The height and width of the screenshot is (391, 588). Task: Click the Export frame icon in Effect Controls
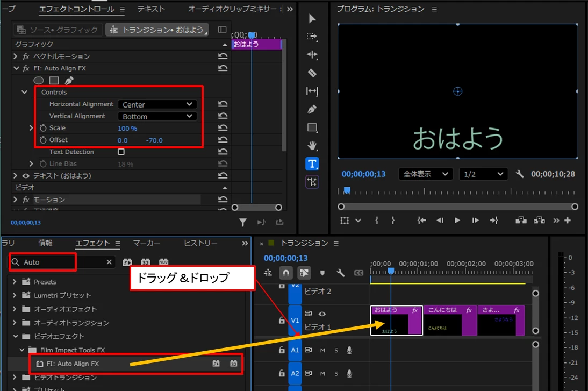point(279,223)
